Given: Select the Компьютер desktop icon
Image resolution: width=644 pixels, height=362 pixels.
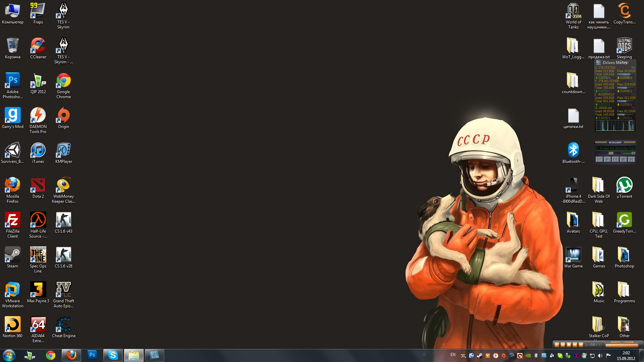Looking at the screenshot, I should coord(12,14).
